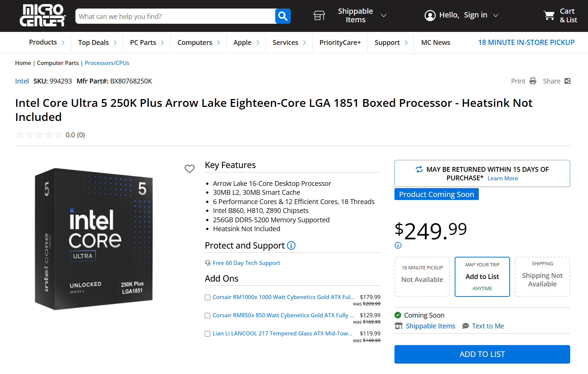Viewport: 588px width, 374px height.
Task: Click the search input field
Action: point(175,16)
